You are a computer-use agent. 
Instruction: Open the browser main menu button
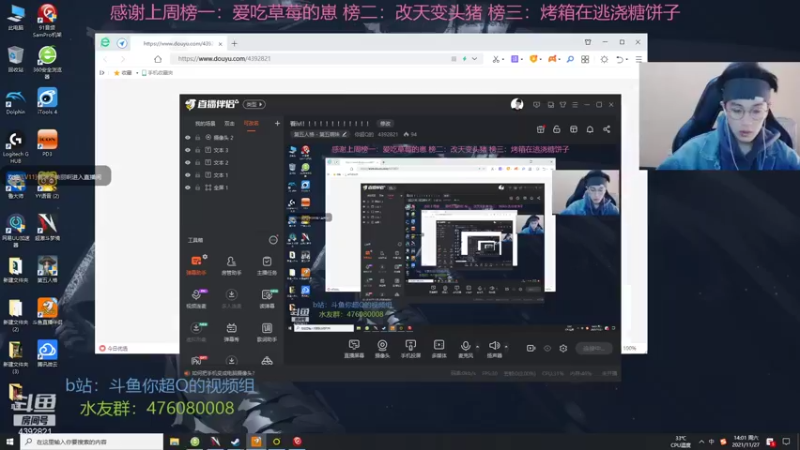pyautogui.click(x=639, y=59)
